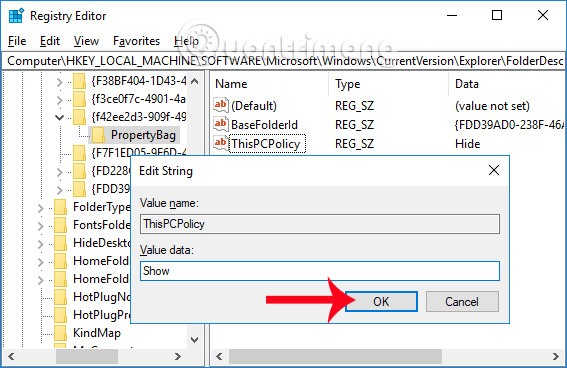This screenshot has height=368, width=567.
Task: Expand the {F38BF404-1D43-4 key
Action: coord(60,82)
